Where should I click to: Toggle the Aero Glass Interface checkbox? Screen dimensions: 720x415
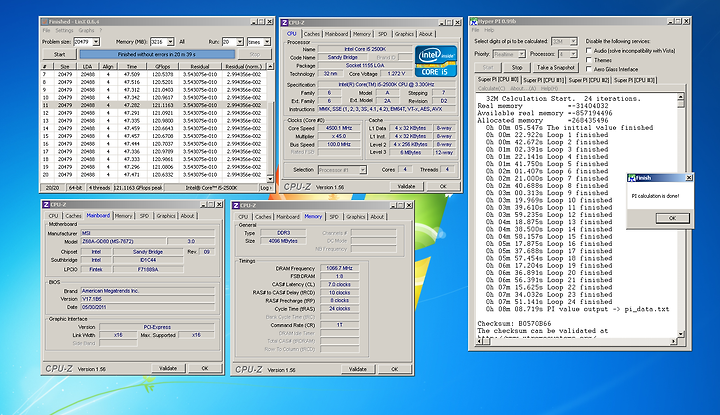pos(589,69)
